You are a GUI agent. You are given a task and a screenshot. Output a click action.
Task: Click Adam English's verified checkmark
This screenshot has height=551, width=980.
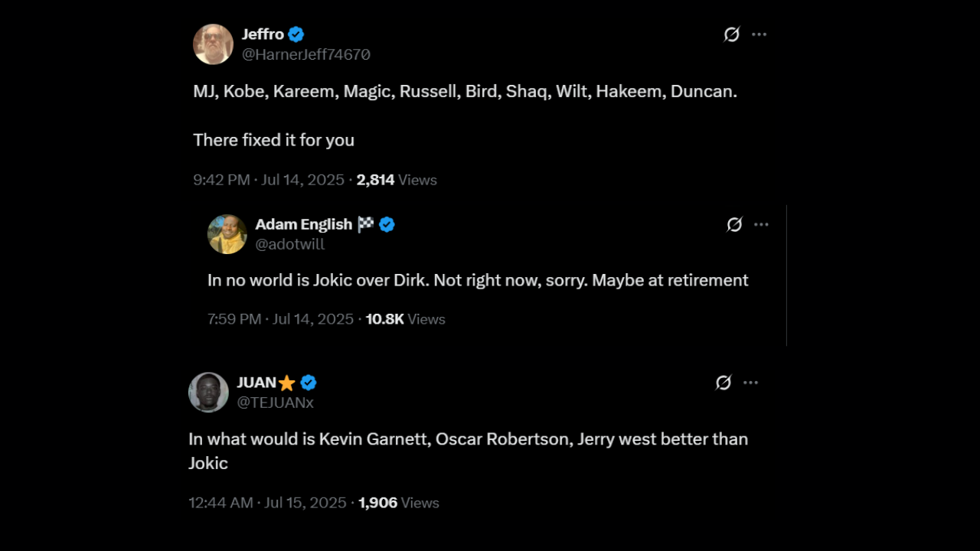tap(387, 224)
